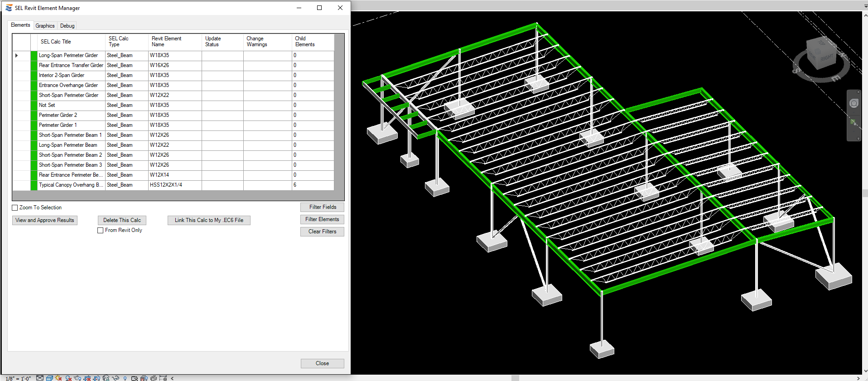Click the Zoom Region navigation icon
This screenshot has height=381, width=868.
pos(853,122)
